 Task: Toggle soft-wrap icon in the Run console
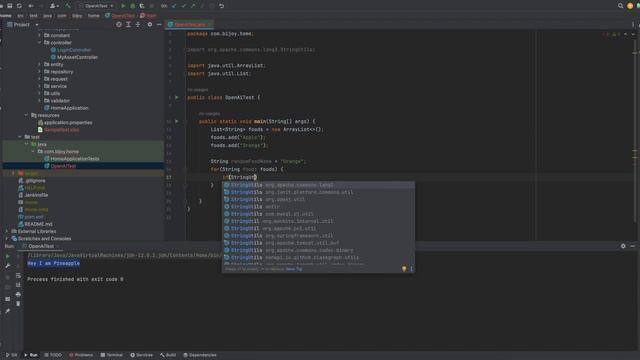[18, 276]
